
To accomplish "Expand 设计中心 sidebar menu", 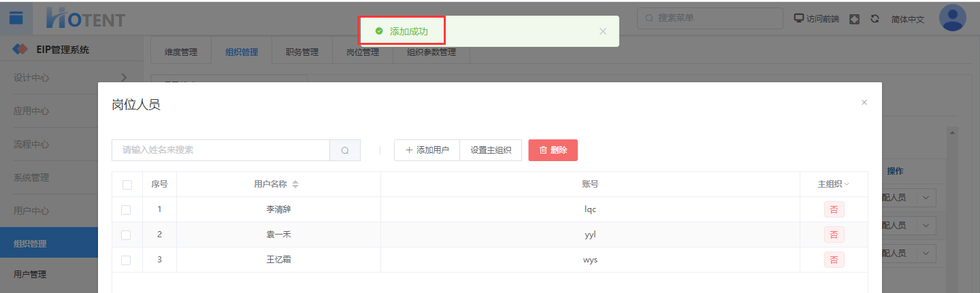I will coord(71,77).
